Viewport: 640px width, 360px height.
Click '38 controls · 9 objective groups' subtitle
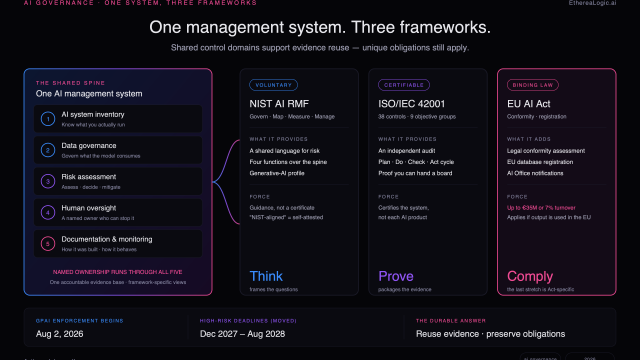click(x=417, y=117)
